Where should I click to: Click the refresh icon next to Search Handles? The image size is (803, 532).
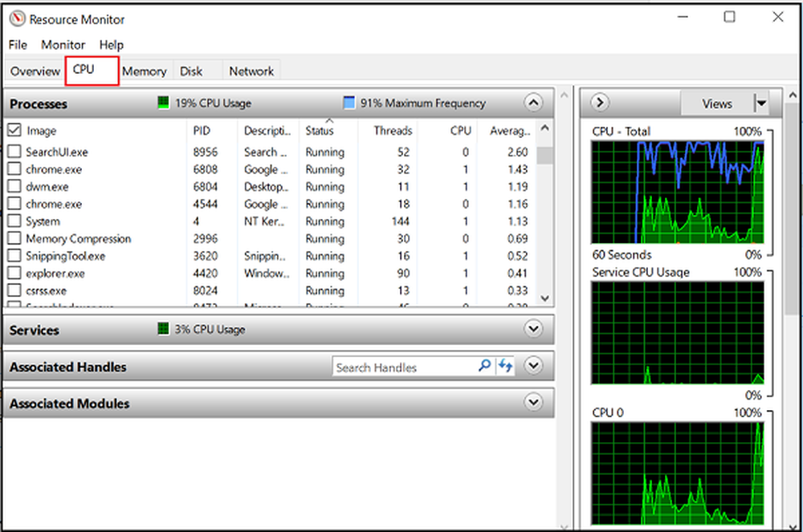click(x=505, y=366)
